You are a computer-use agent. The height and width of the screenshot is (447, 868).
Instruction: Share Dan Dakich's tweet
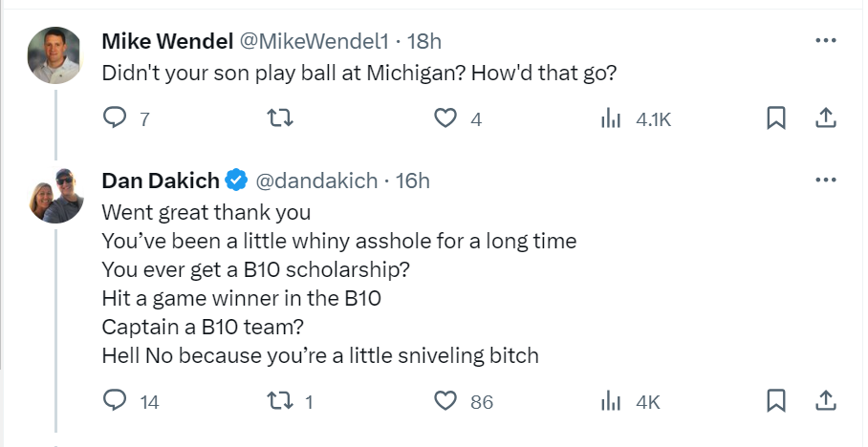[x=825, y=402]
